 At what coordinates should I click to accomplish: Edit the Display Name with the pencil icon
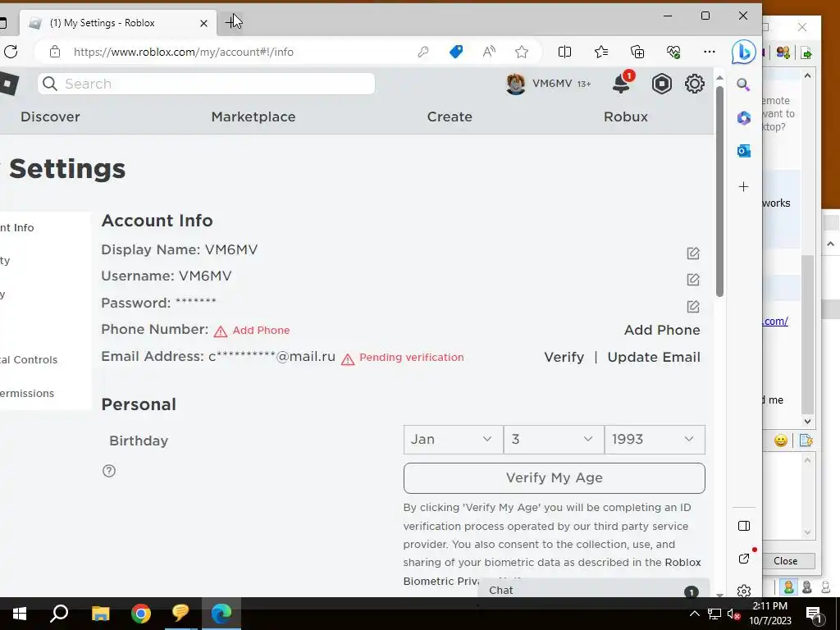pos(693,253)
